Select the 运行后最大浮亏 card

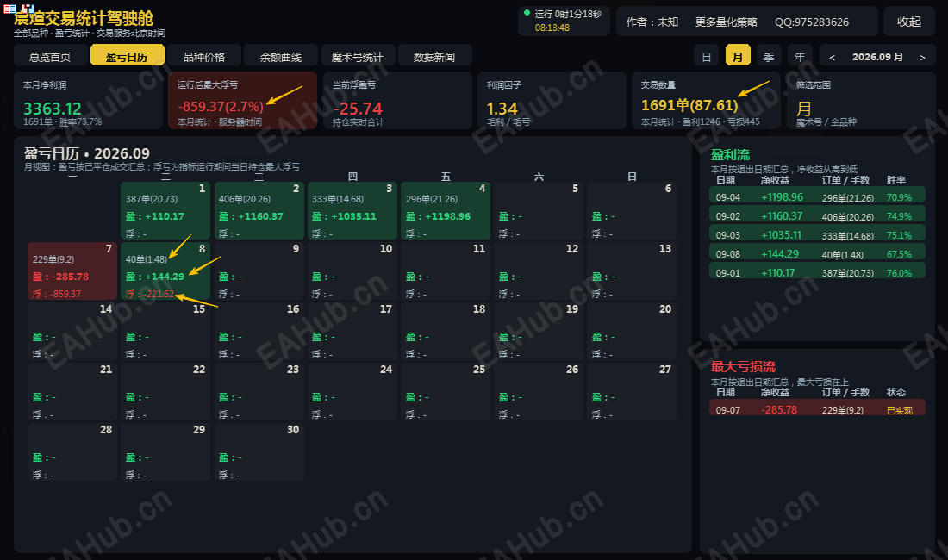[x=242, y=100]
